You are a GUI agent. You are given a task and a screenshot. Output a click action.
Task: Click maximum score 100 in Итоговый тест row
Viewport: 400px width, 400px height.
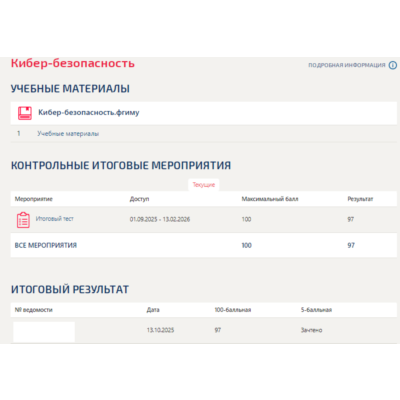click(246, 219)
